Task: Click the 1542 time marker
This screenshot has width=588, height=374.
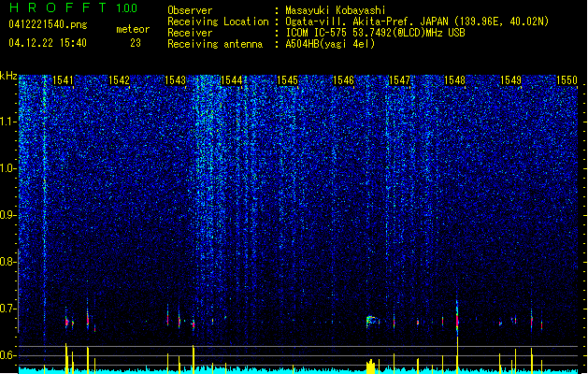Action: [119, 80]
